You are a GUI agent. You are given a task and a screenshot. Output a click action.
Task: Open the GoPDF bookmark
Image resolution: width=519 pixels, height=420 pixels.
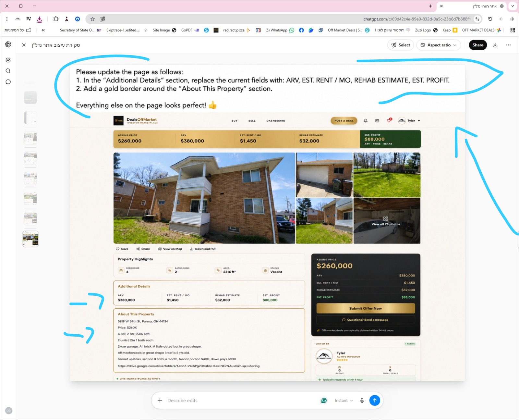[190, 30]
